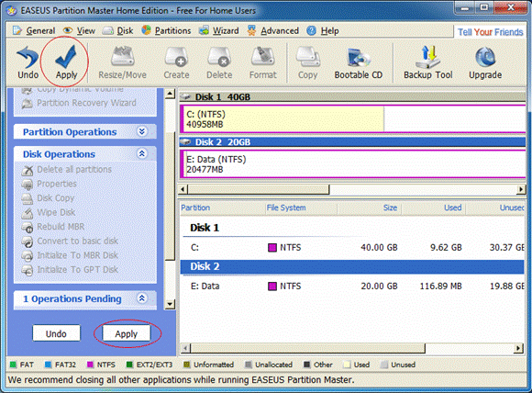
Task: Click the 116.89 MB used value
Action: (440, 286)
